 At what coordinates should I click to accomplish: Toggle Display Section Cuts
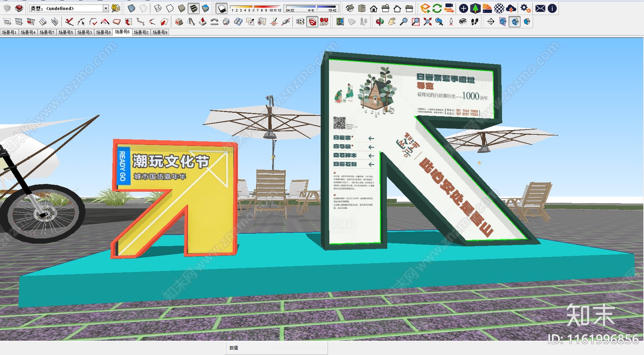click(x=515, y=22)
